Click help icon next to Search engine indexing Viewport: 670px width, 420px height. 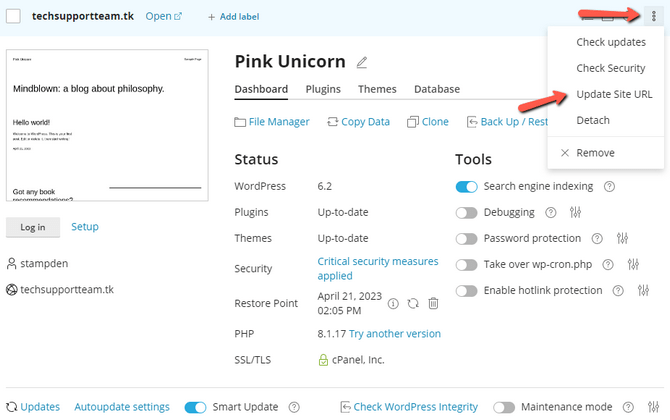pyautogui.click(x=609, y=186)
